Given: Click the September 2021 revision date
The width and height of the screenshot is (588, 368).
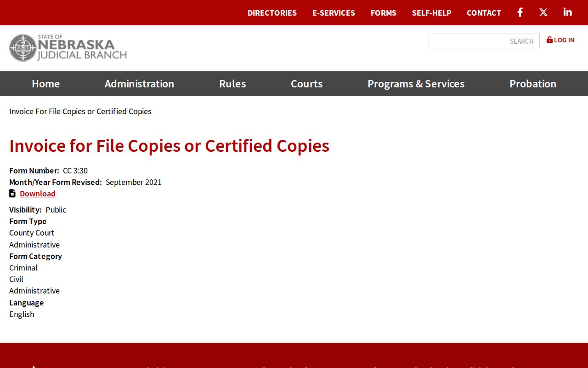Looking at the screenshot, I should click(134, 182).
